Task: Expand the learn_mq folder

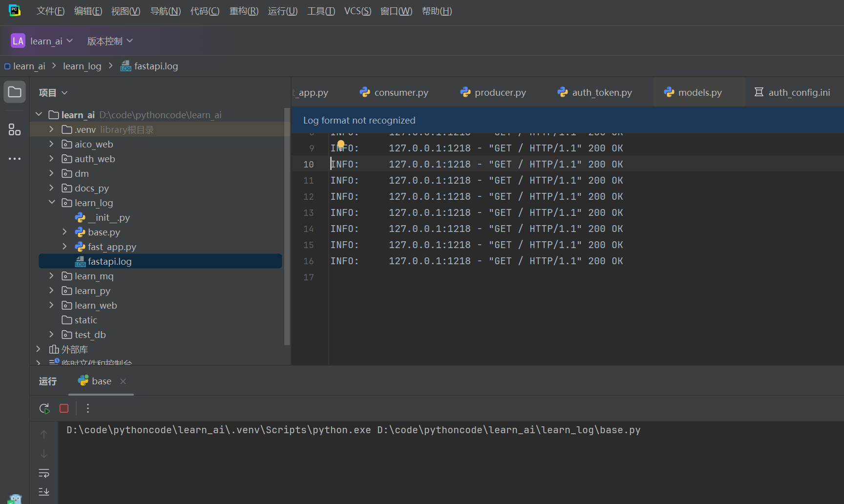Action: [51, 276]
